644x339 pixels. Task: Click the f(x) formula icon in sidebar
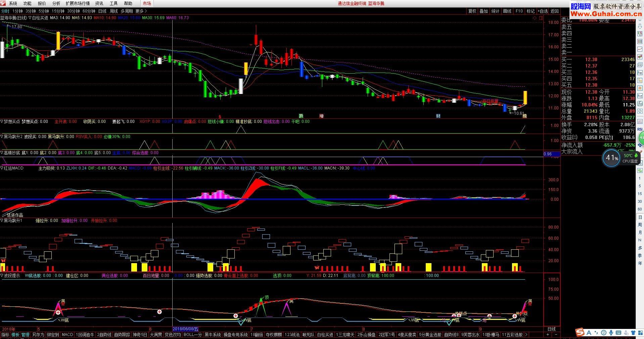(x=640, y=103)
